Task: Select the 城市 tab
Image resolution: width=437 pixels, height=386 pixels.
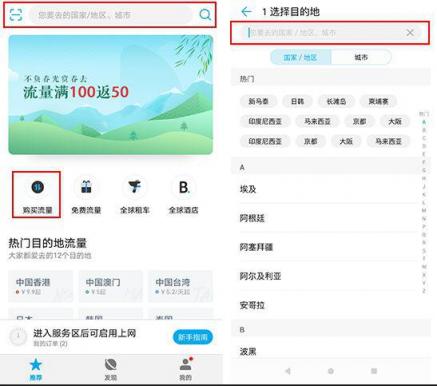Action: (x=361, y=57)
